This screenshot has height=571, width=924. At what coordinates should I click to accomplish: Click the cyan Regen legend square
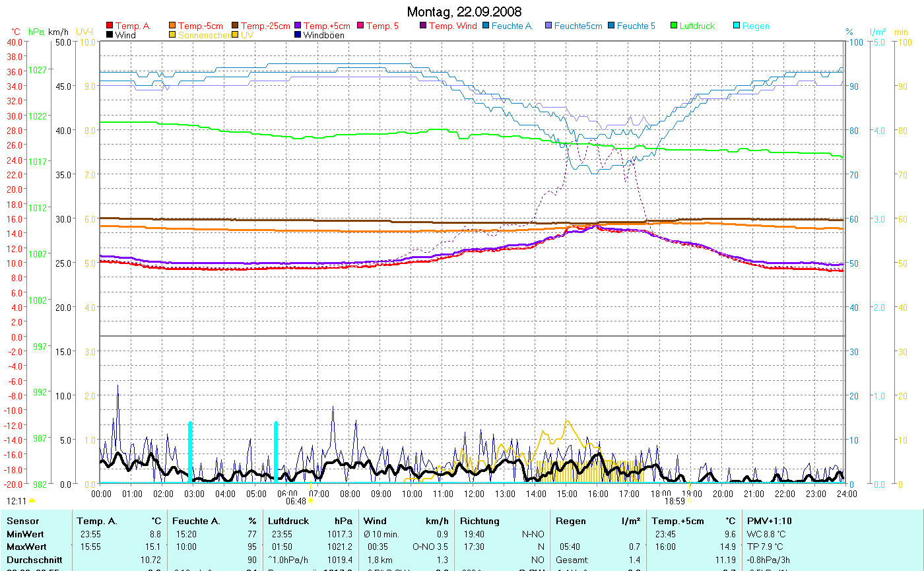(x=737, y=26)
